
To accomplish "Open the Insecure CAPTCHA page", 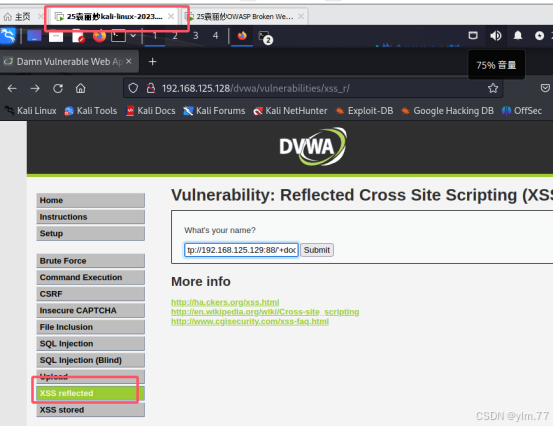I will pos(91,311).
